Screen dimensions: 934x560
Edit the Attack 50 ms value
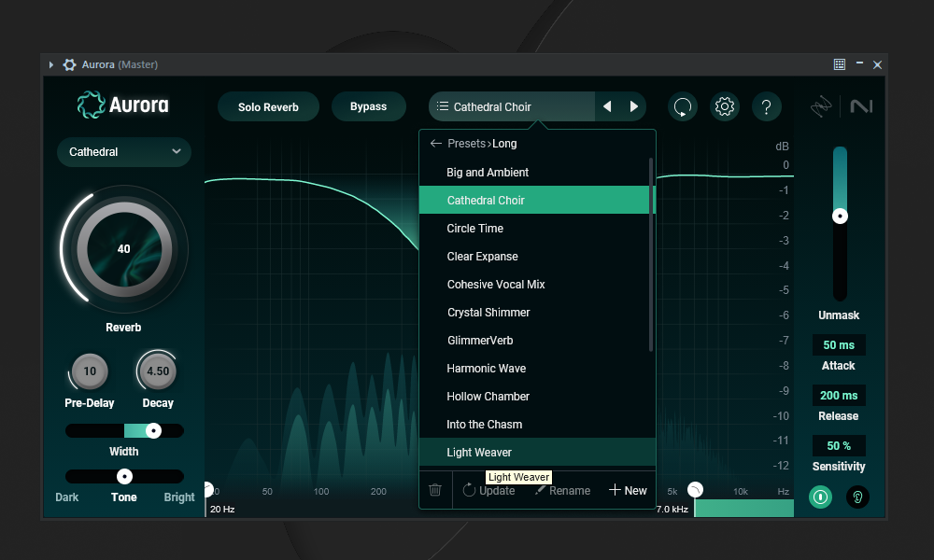pyautogui.click(x=839, y=345)
